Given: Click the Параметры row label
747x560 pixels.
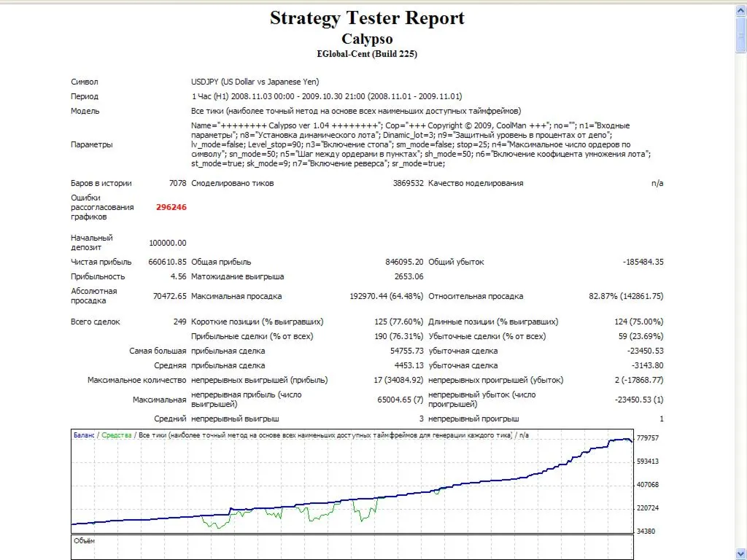Looking at the screenshot, I should [x=92, y=145].
